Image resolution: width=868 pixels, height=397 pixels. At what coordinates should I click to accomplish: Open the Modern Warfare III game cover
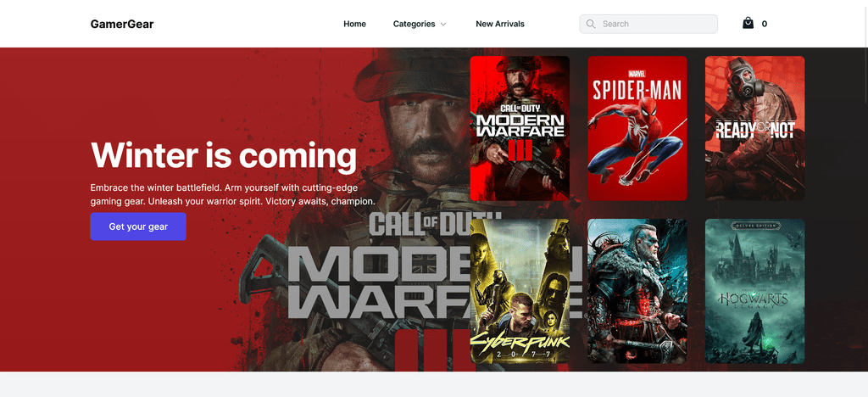520,128
